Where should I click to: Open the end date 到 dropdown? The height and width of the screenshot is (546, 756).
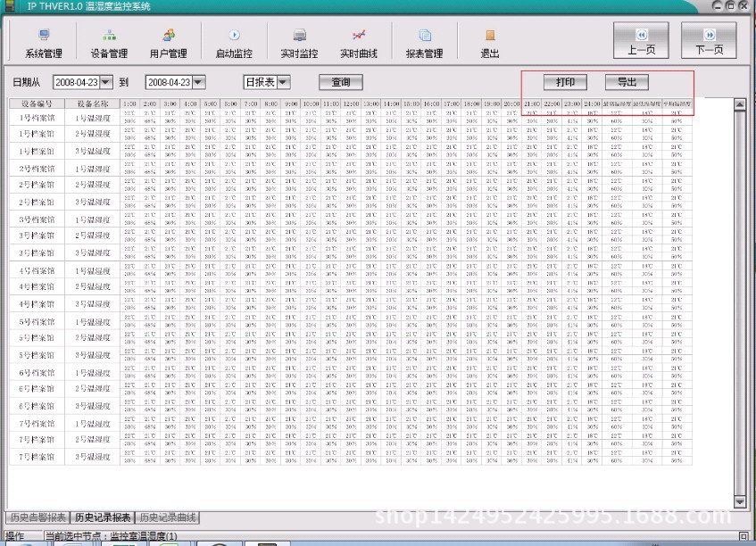click(198, 81)
